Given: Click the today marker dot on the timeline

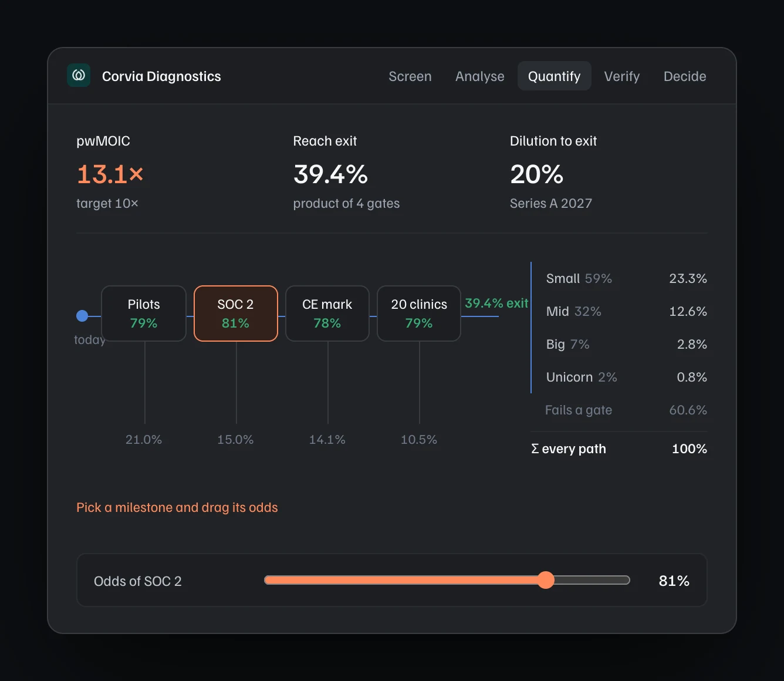Looking at the screenshot, I should (x=82, y=316).
